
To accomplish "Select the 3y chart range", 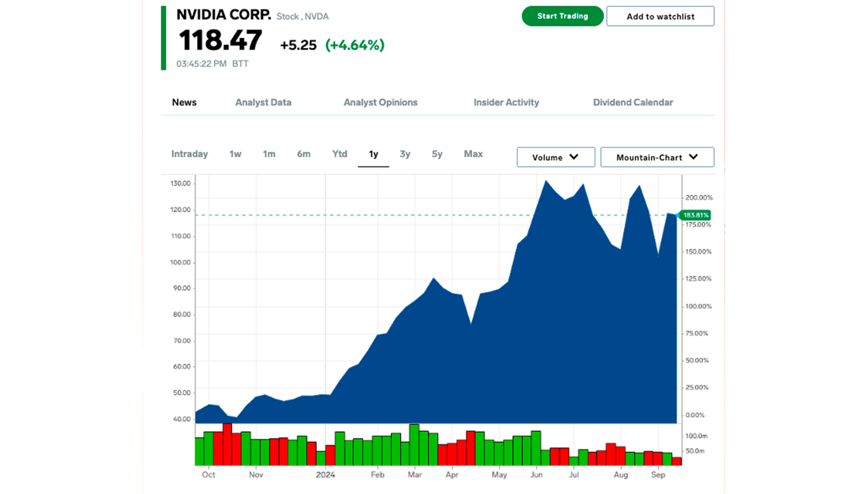I will coord(405,154).
